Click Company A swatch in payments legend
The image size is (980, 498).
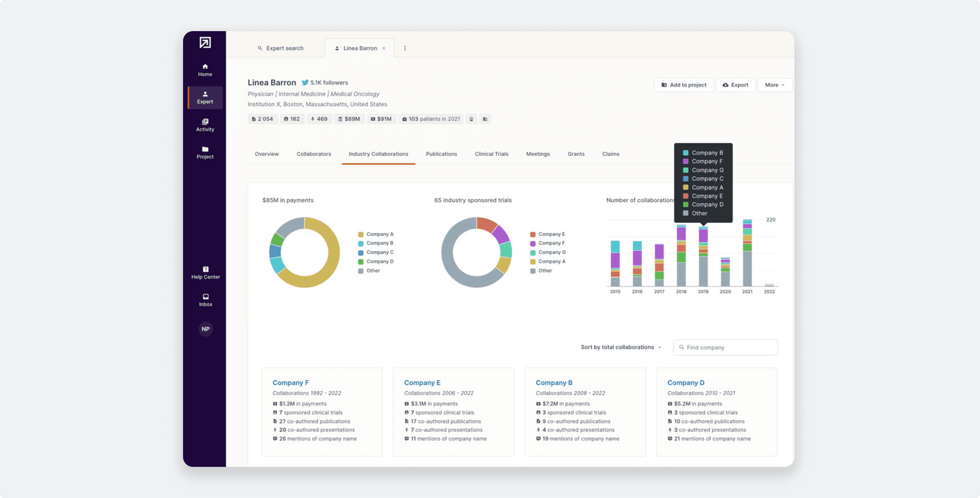point(361,234)
